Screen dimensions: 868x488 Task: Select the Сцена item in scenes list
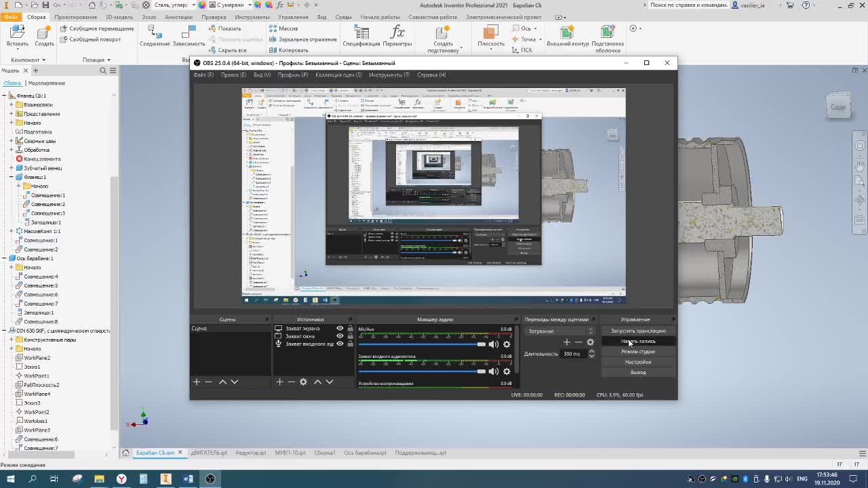pos(231,329)
